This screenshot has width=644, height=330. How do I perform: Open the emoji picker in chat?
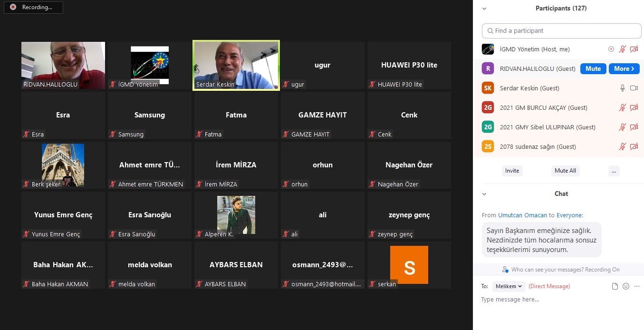pos(626,286)
